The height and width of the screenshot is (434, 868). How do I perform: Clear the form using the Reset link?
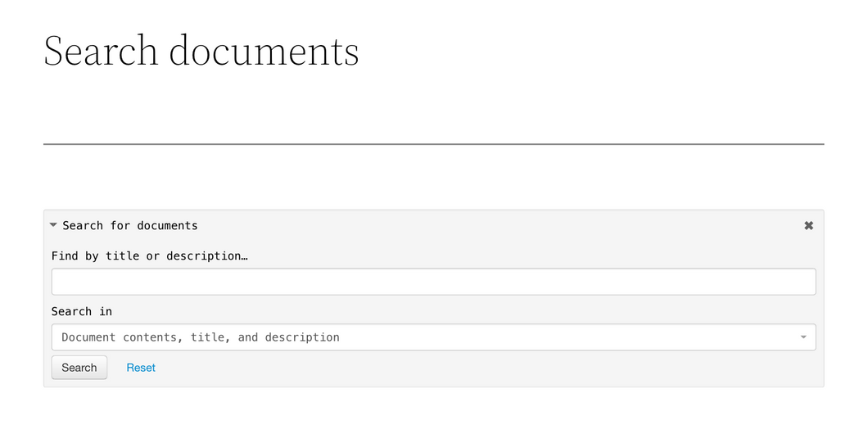coord(141,368)
